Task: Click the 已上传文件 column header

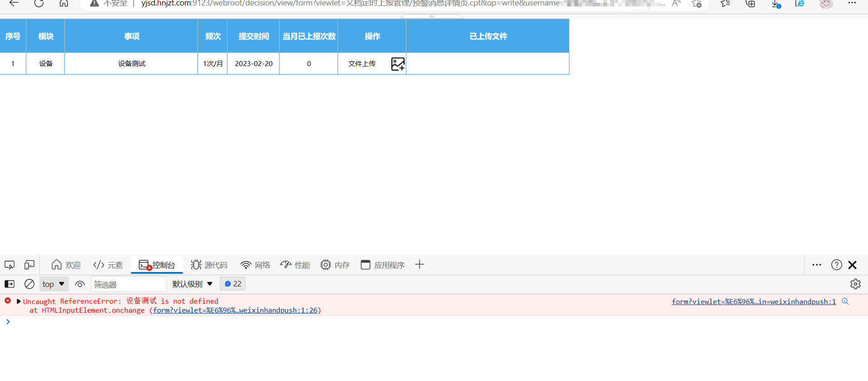Action: [488, 36]
